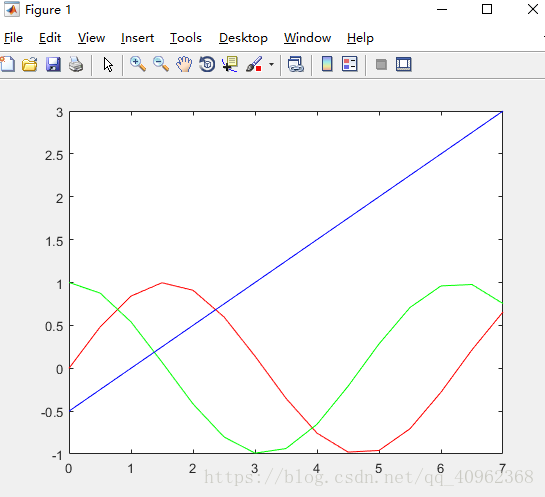Print the figure using printer icon
Image resolution: width=545 pixels, height=497 pixels.
coord(76,65)
